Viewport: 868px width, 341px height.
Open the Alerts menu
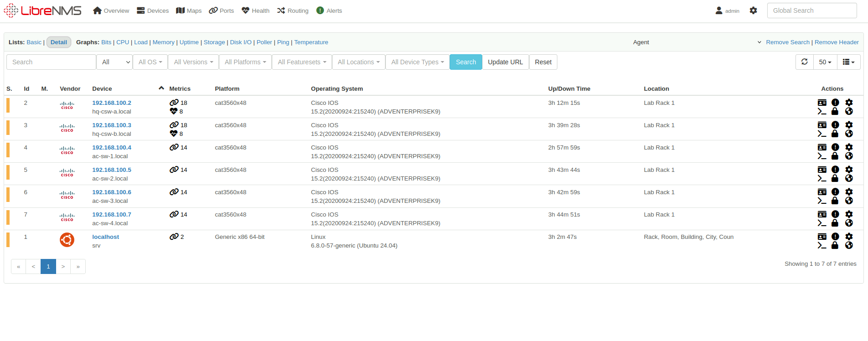tap(329, 10)
